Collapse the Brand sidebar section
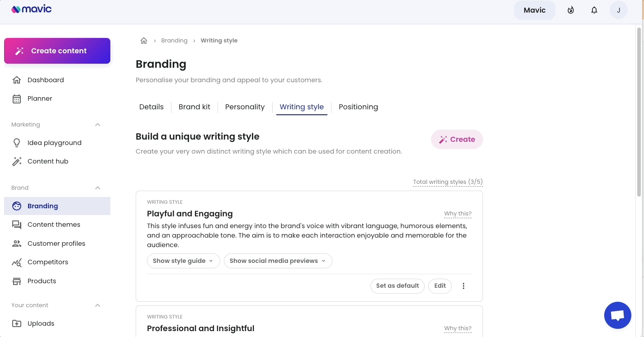 point(98,188)
